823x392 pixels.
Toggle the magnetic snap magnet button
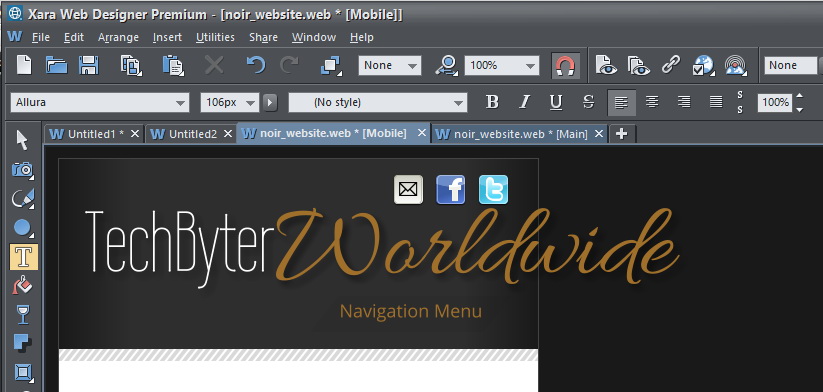(x=565, y=66)
